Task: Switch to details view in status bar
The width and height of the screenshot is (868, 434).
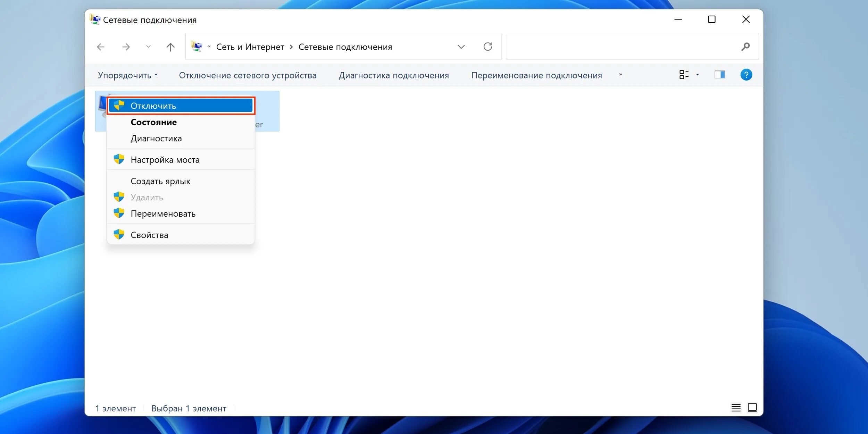Action: coord(736,408)
